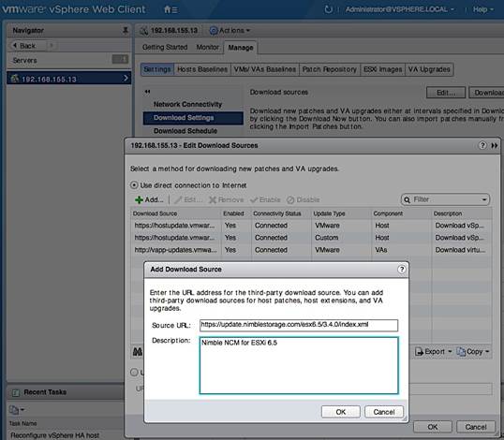Click Disable in the sources toolbar
504x440 pixels.
click(x=304, y=199)
